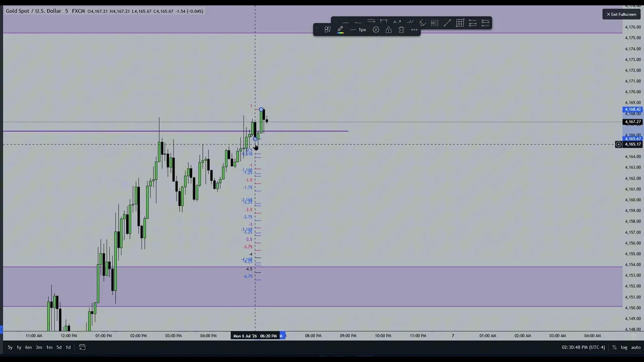This screenshot has height=362, width=644.
Task: Select the Fib retracement tool
Action: pos(472,23)
